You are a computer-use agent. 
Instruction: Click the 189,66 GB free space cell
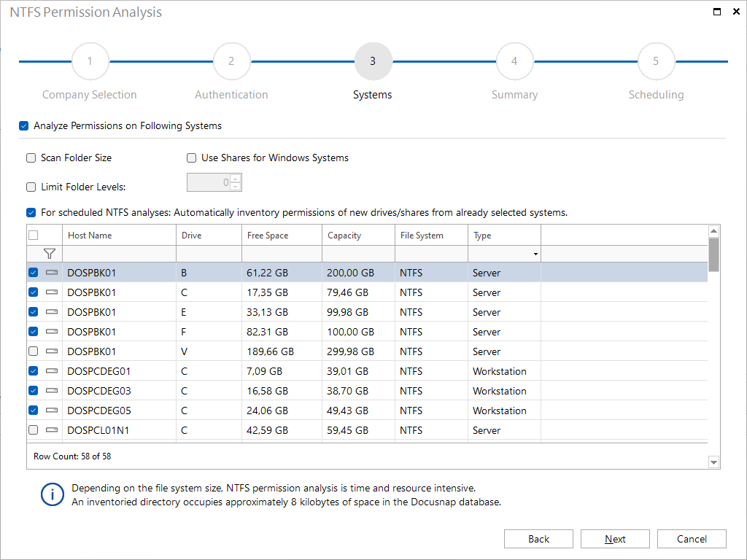282,351
